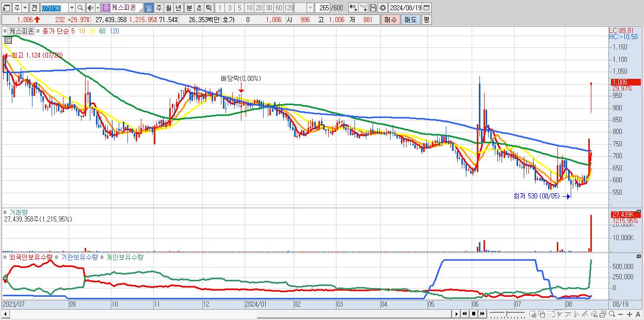Click the 케스피온 label in chart legend
644x320 pixels.
click(22, 31)
